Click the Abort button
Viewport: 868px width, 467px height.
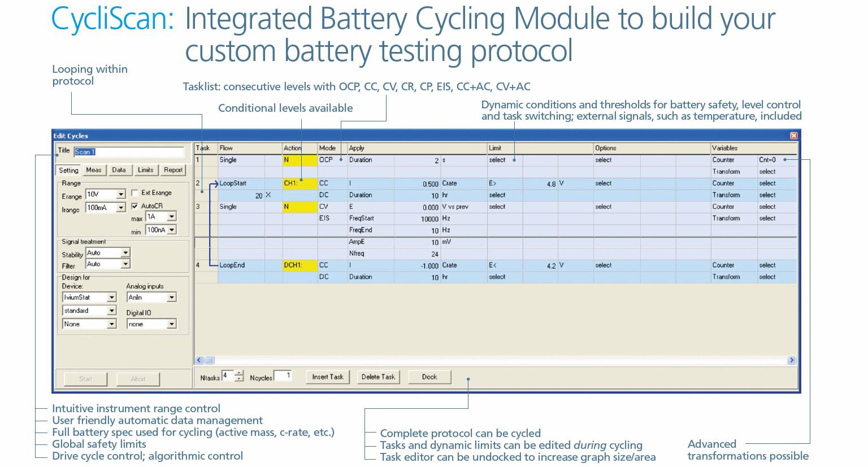click(138, 379)
